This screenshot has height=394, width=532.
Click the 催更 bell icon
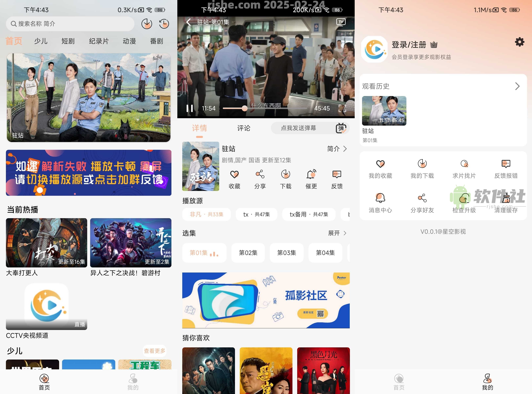pyautogui.click(x=311, y=175)
